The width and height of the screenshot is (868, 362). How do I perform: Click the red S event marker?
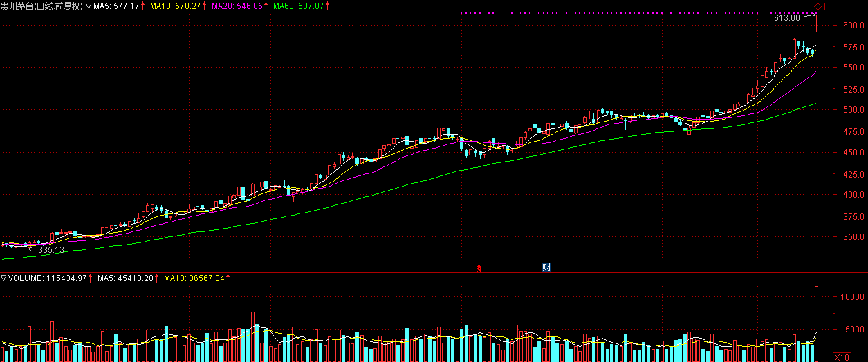tap(479, 267)
